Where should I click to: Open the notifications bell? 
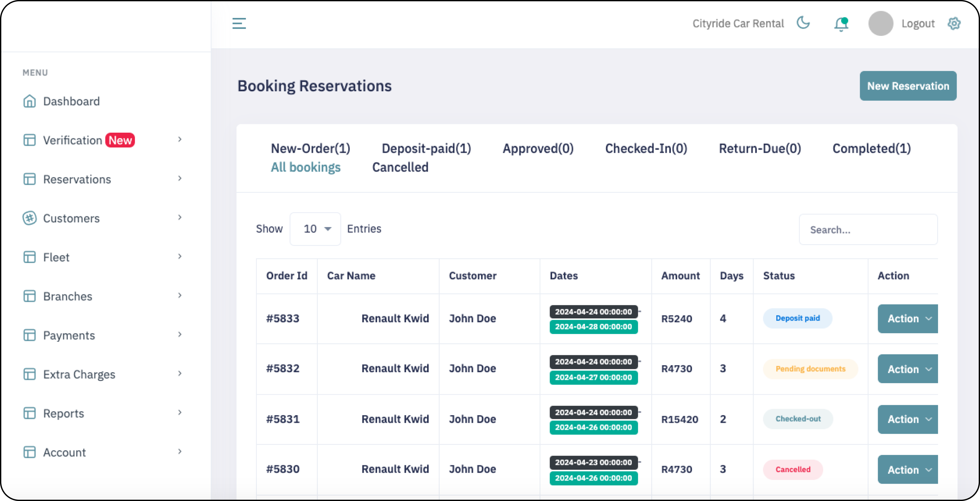[841, 24]
